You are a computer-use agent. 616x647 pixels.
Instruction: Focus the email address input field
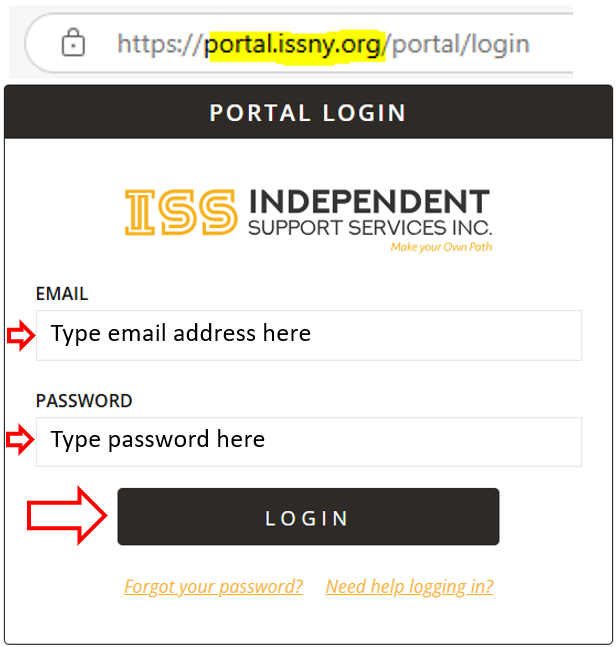(309, 335)
